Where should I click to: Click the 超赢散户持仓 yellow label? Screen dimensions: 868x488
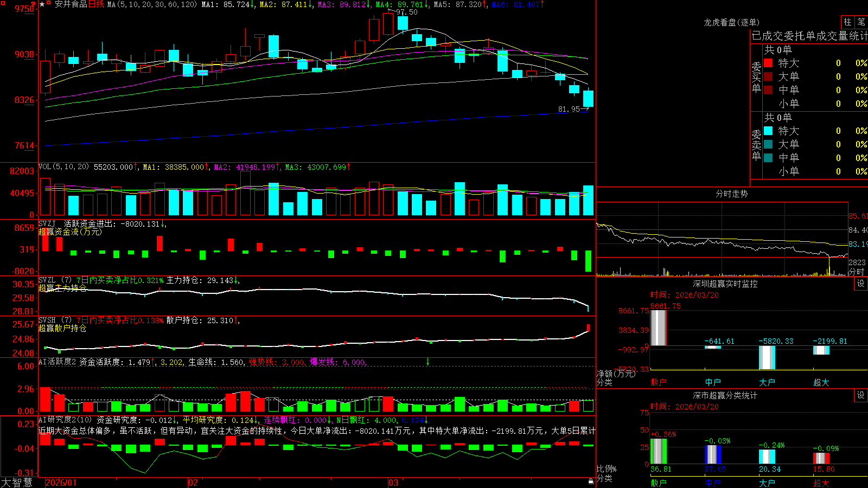tap(62, 328)
